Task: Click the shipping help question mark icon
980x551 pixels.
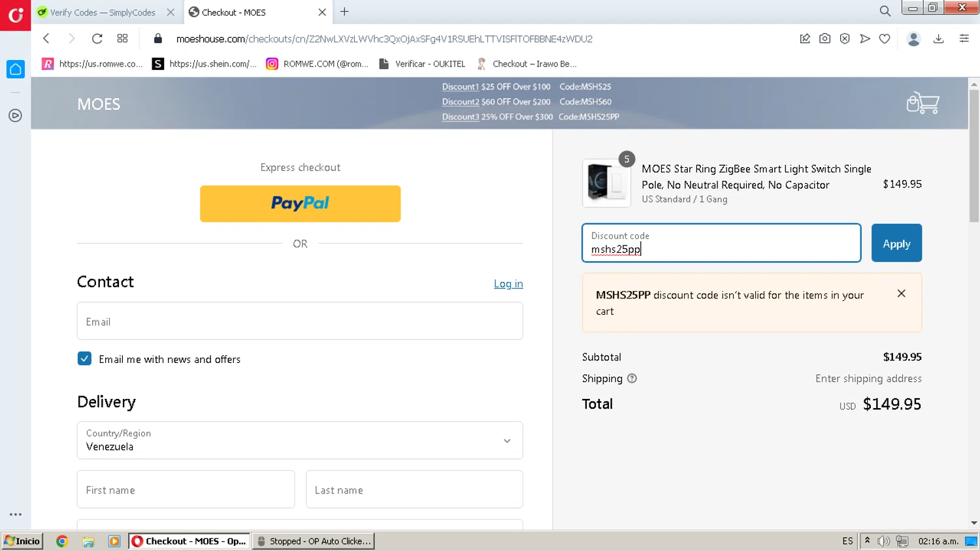Action: click(632, 378)
